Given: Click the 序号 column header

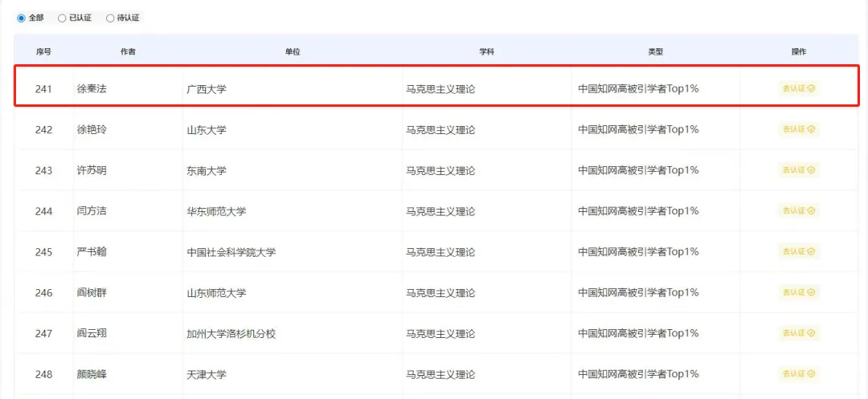Looking at the screenshot, I should click(43, 51).
